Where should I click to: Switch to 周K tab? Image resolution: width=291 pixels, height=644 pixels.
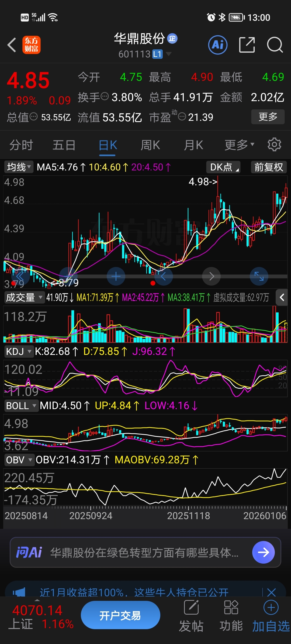pos(150,145)
